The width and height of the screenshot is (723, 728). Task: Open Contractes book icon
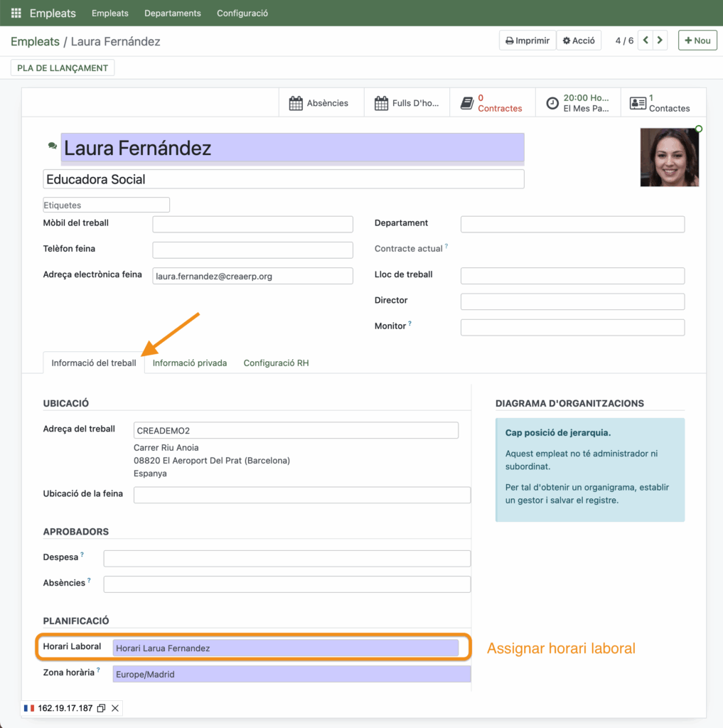[467, 103]
